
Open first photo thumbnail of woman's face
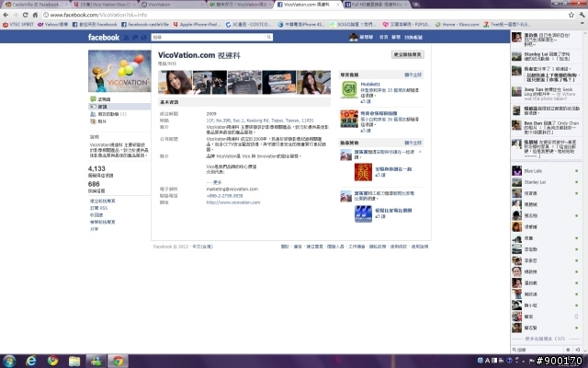coord(175,82)
